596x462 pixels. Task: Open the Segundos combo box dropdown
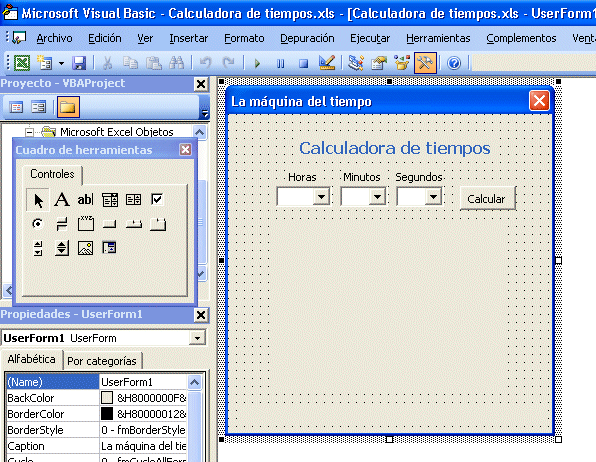point(433,197)
